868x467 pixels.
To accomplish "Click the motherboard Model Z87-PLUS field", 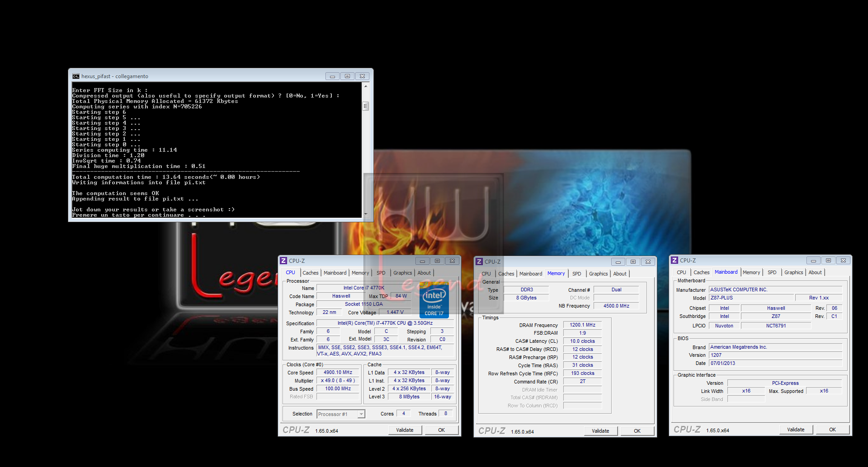I will [x=751, y=298].
